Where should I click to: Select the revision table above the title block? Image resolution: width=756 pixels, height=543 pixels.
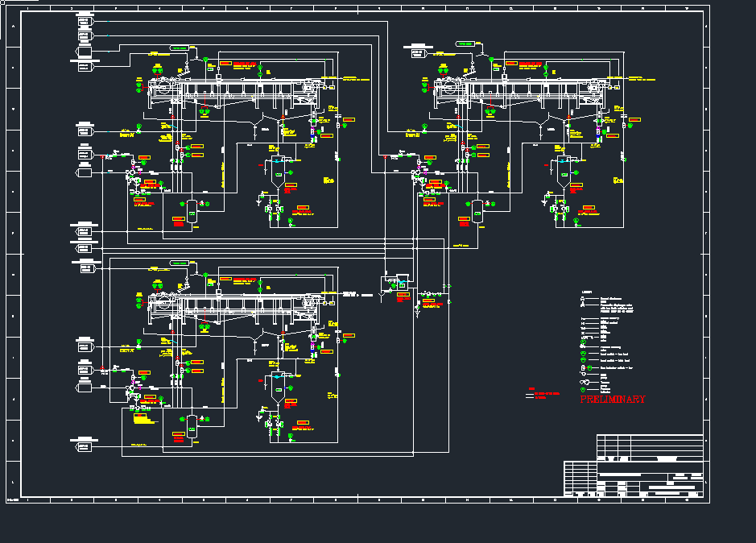point(649,447)
